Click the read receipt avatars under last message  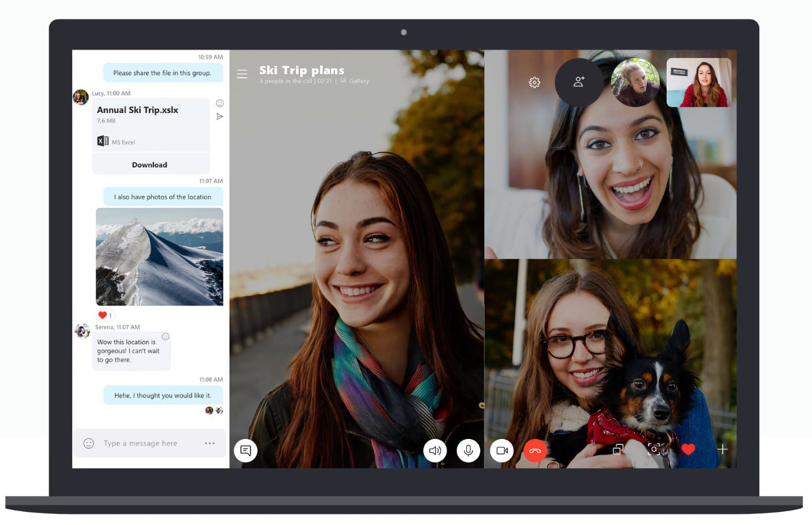pyautogui.click(x=214, y=410)
